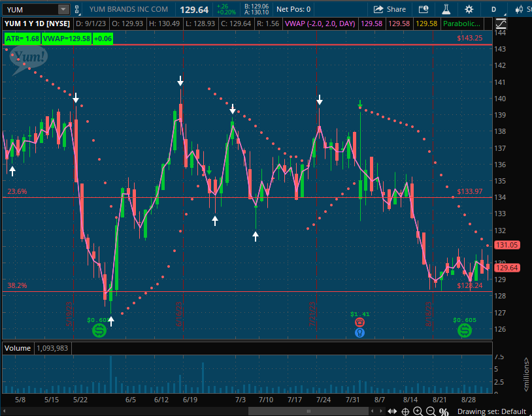Image resolution: width=532 pixels, height=416 pixels.
Task: Click the 6/16/23 expiration marker label
Action: (179, 314)
